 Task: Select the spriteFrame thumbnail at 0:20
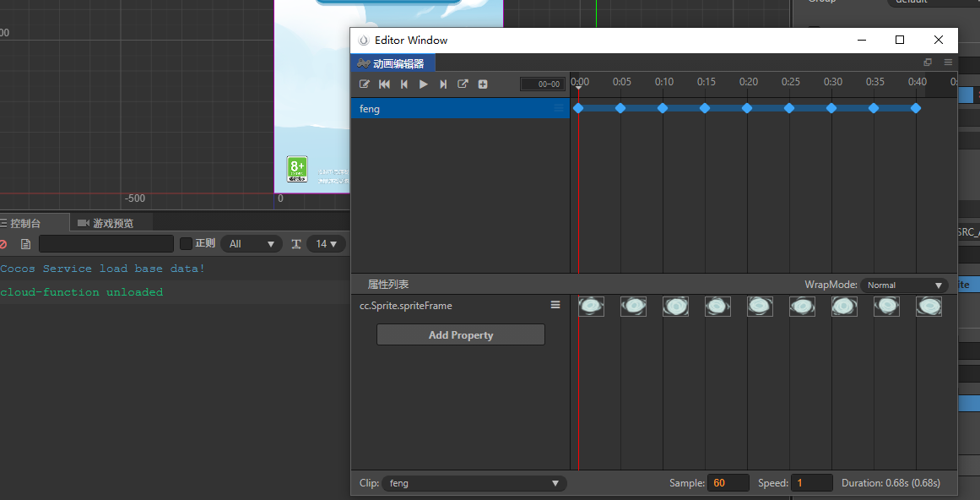[x=760, y=307]
